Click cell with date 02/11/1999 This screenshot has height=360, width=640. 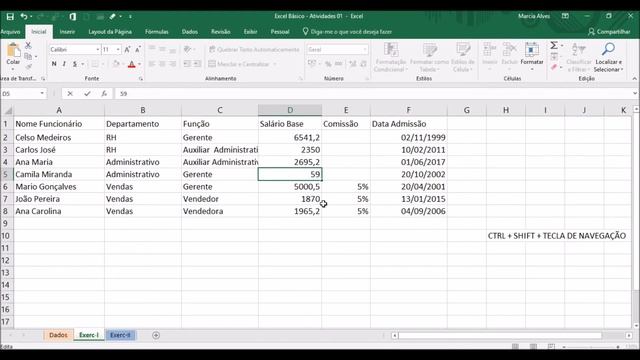pos(409,138)
